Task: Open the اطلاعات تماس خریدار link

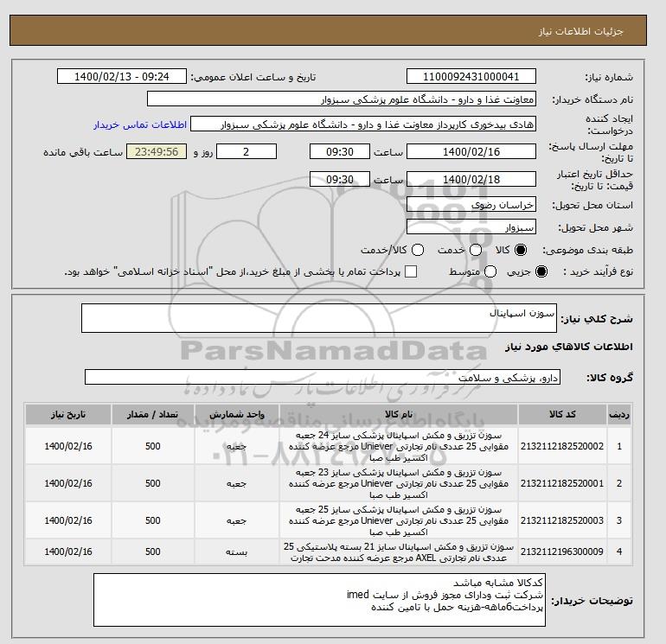Action: pyautogui.click(x=140, y=124)
